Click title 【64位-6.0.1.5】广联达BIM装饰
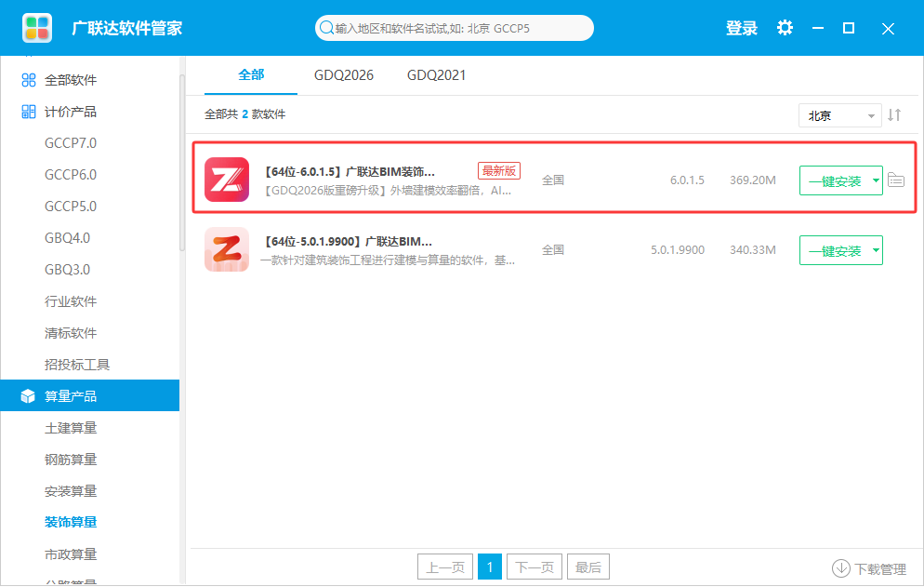 click(x=350, y=172)
